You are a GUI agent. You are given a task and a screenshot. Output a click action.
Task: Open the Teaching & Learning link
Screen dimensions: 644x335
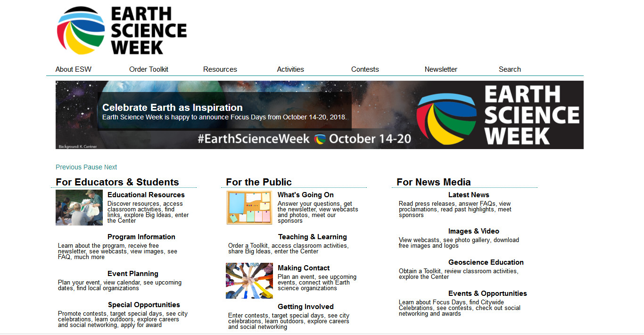tap(313, 237)
